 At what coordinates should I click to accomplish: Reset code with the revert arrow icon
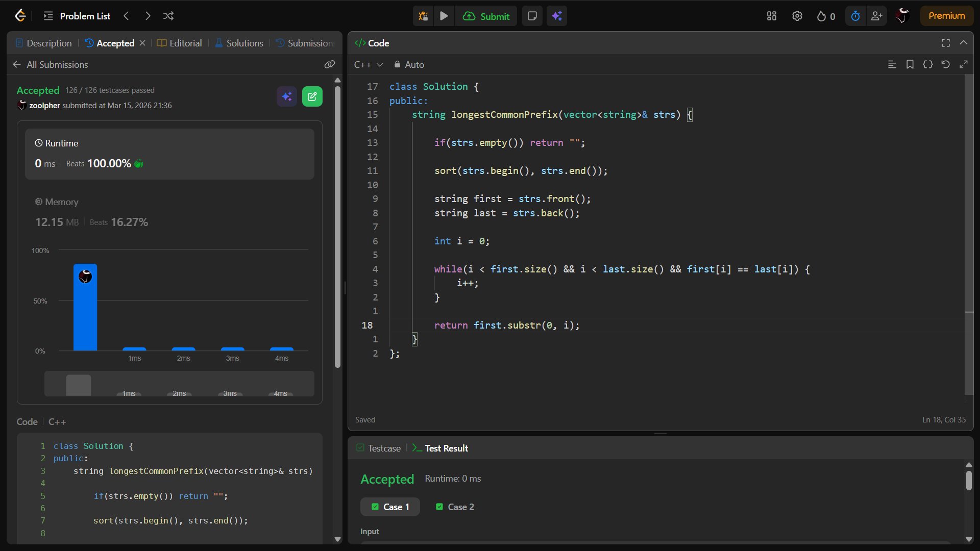(945, 64)
